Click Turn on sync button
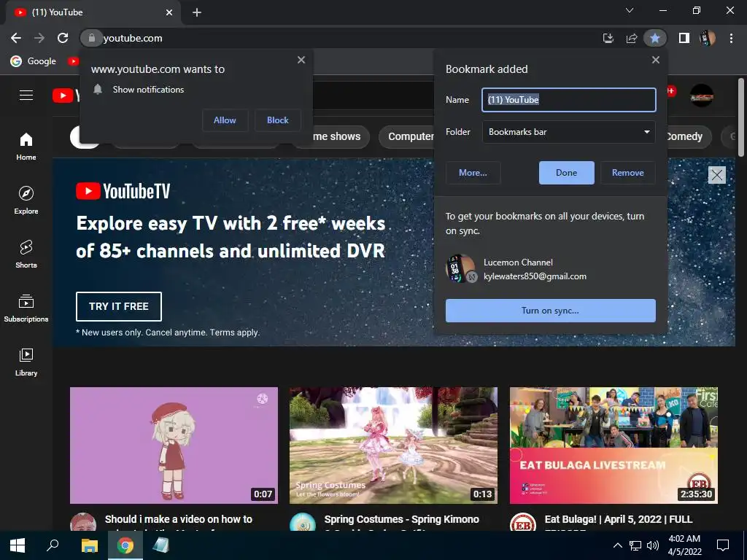This screenshot has width=747, height=560. pos(550,311)
